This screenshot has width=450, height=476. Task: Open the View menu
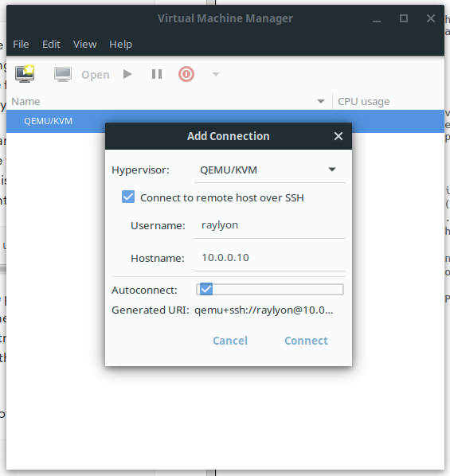pos(84,45)
